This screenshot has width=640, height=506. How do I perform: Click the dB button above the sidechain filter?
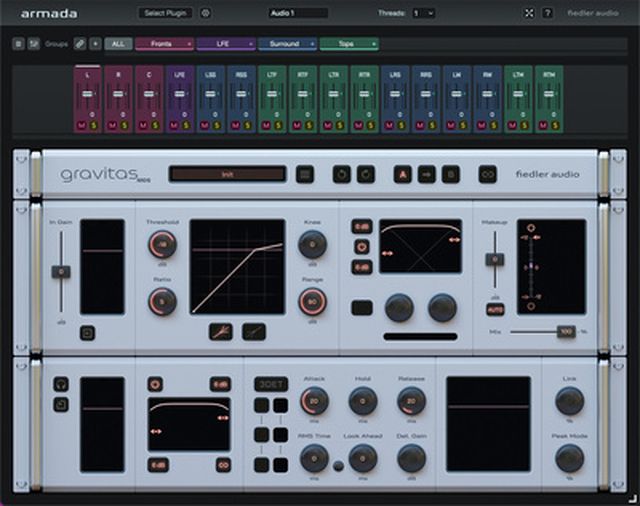pyautogui.click(x=220, y=384)
